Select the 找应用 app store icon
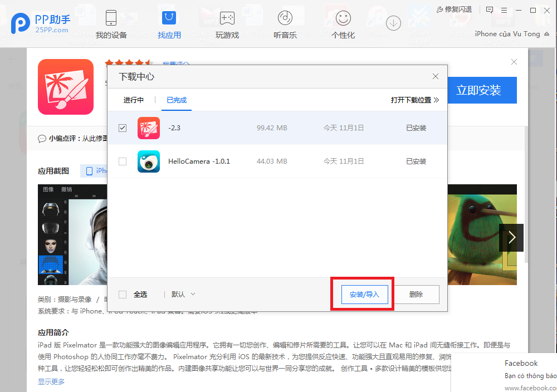The width and height of the screenshot is (557, 392). click(x=169, y=18)
